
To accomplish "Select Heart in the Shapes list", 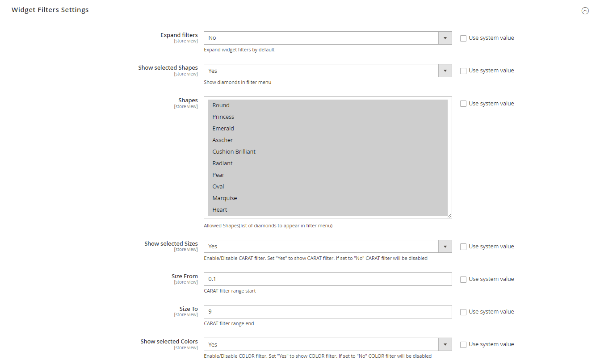I will click(220, 210).
